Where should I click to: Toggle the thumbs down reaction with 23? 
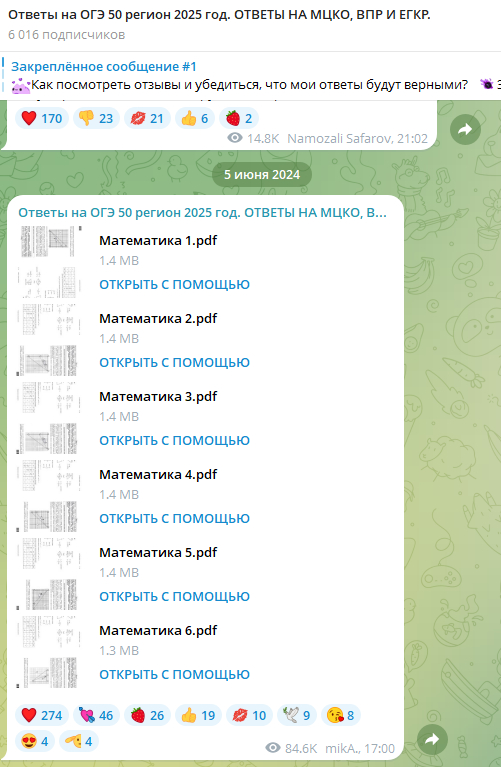96,118
